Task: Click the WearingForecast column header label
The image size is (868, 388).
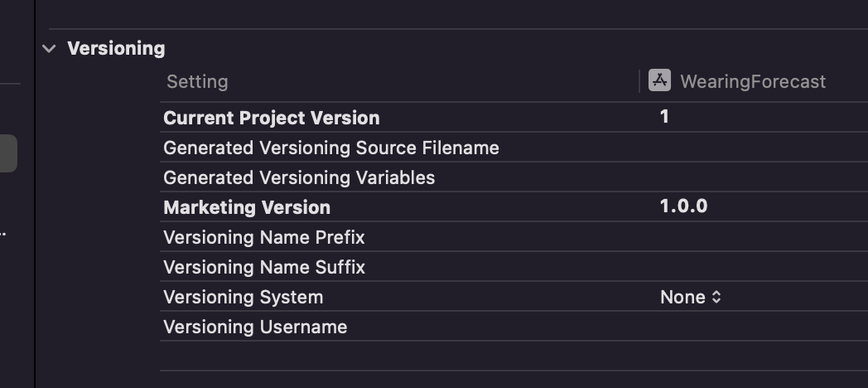Action: click(753, 81)
